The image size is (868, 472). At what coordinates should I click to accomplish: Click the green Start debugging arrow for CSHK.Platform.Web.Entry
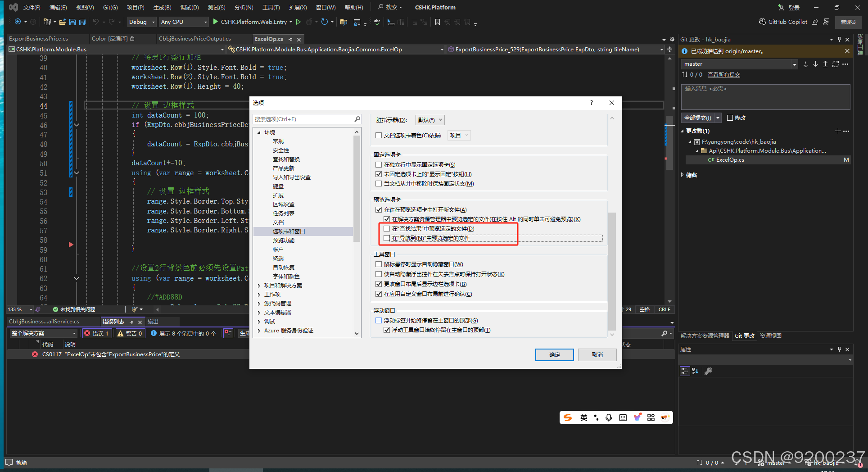pos(216,22)
